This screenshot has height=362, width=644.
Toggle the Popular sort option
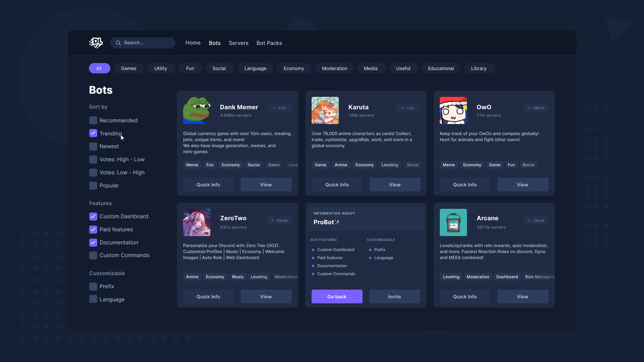[x=93, y=185]
